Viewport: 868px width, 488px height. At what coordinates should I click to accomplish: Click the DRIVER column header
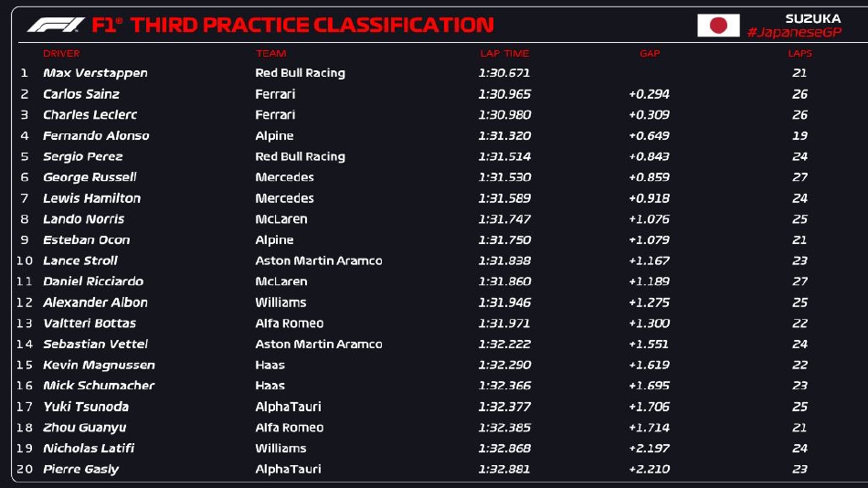[x=61, y=54]
